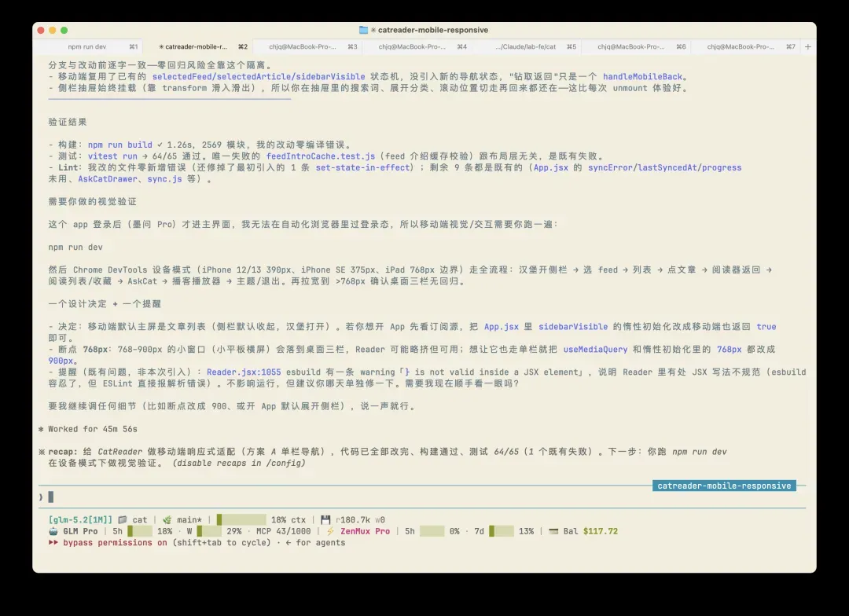Click selectedFeed/selectedArticle/sidebarVisible text
The height and width of the screenshot is (616, 849).
click(x=259, y=77)
